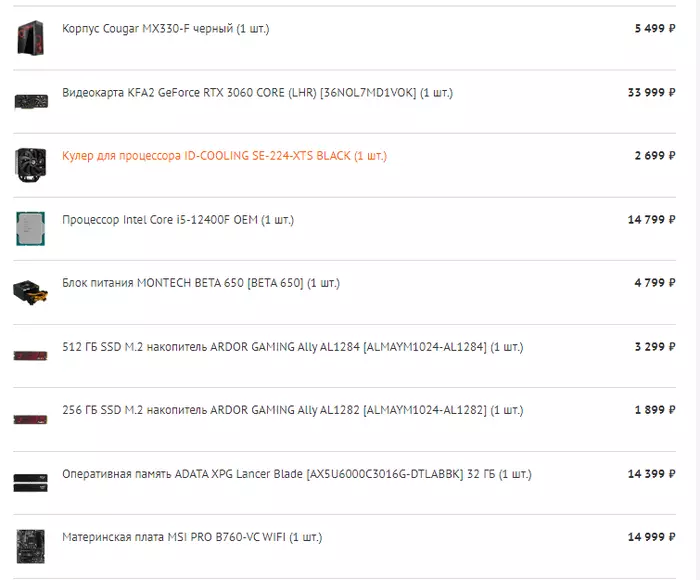
Task: Click the Cougar MX330-F case thumbnail
Action: point(30,38)
